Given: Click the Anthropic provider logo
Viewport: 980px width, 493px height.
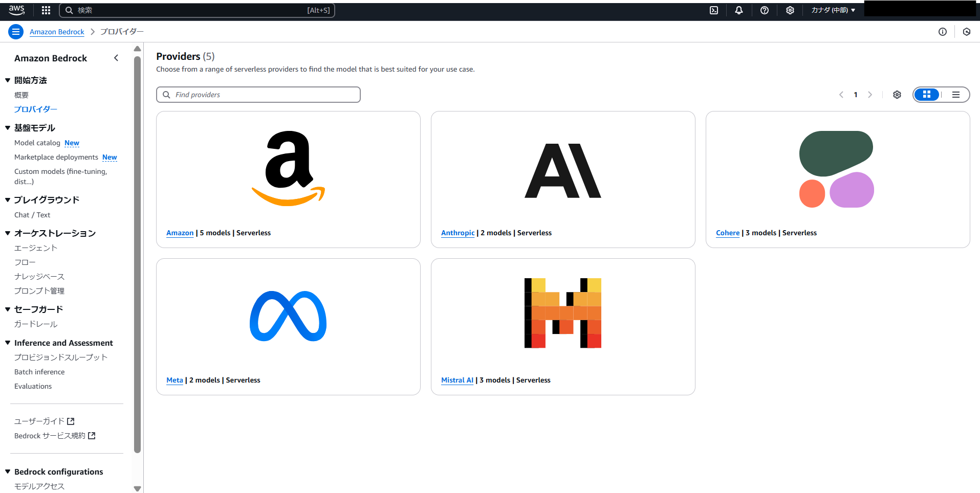Looking at the screenshot, I should [x=563, y=170].
